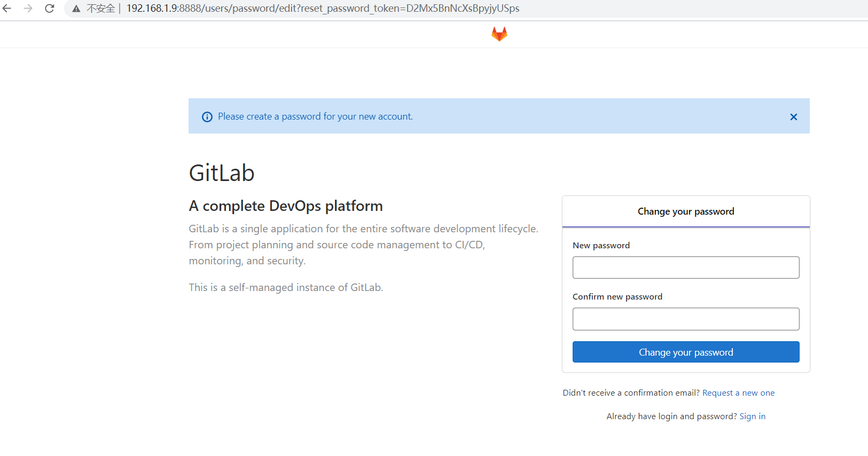The width and height of the screenshot is (868, 456).
Task: Click the not-secure warning triangle icon
Action: pos(76,9)
